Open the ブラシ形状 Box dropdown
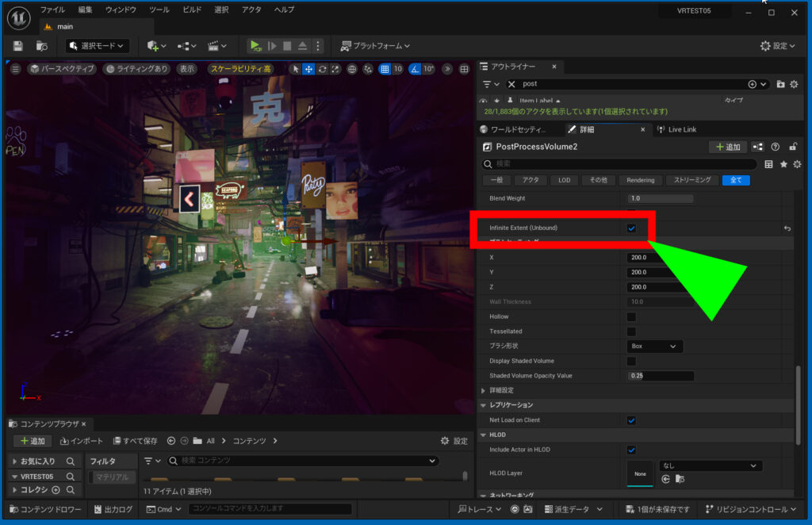Screen dimensions: 812x525 click(x=654, y=346)
